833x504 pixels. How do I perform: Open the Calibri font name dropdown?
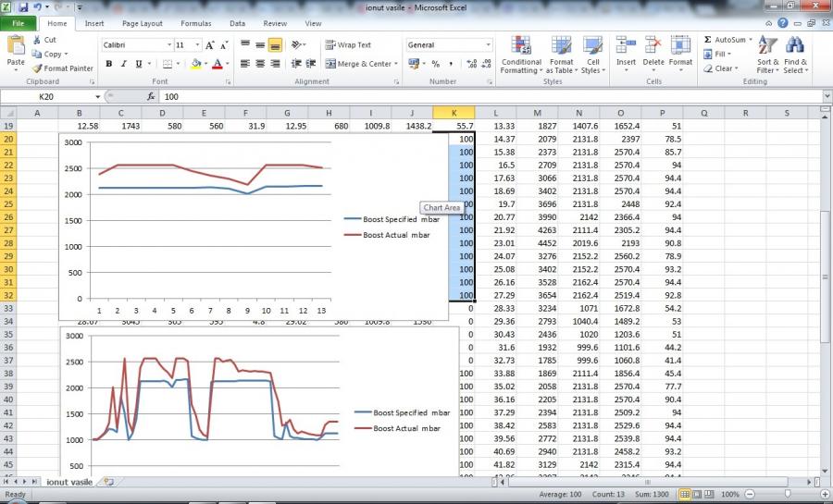click(x=169, y=44)
